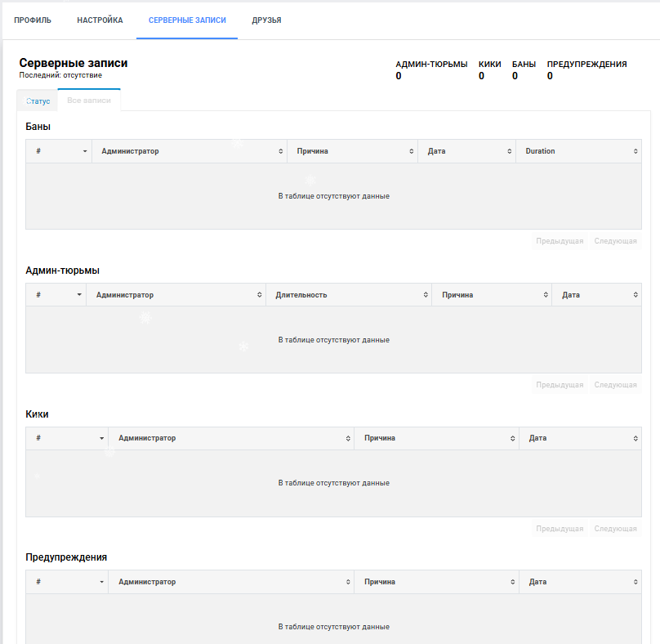
Task: Sort Bans table by Duration column
Action: point(578,151)
